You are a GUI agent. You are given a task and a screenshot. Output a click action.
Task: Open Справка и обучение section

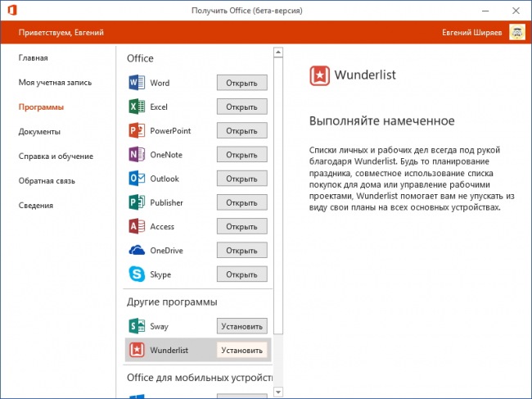click(x=56, y=156)
